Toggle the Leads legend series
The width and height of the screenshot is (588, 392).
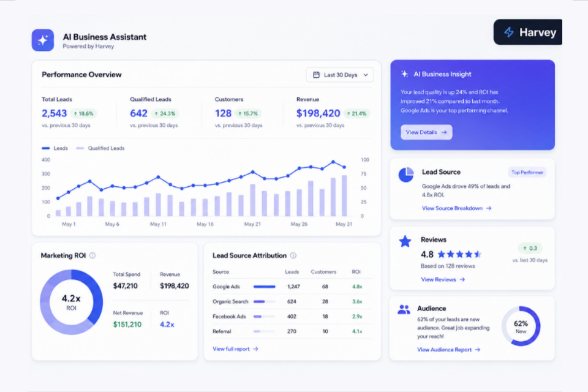click(x=55, y=148)
